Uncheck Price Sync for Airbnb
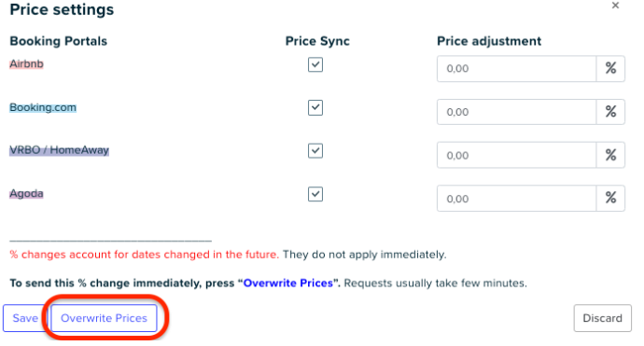Viewport: 644px width, 346px height. click(x=315, y=64)
